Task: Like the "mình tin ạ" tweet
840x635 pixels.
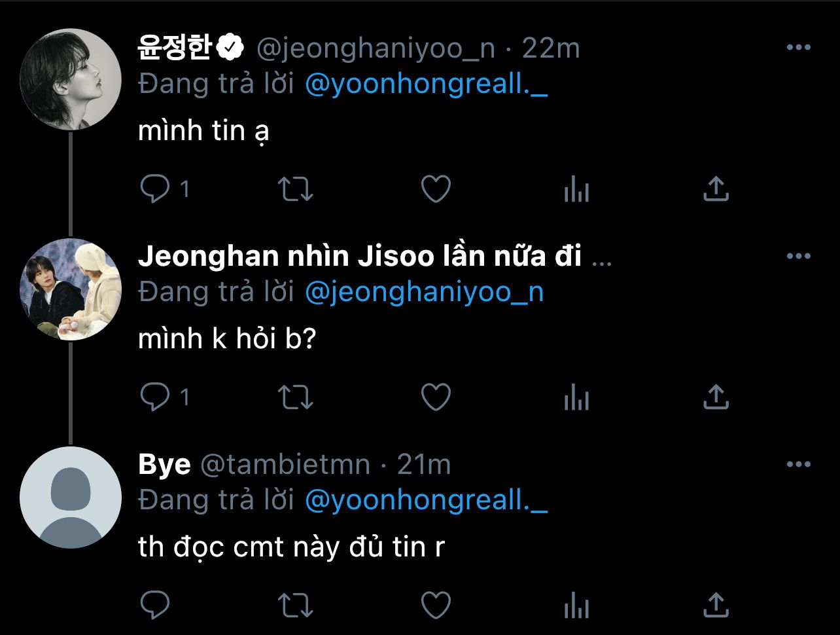Action: point(436,189)
